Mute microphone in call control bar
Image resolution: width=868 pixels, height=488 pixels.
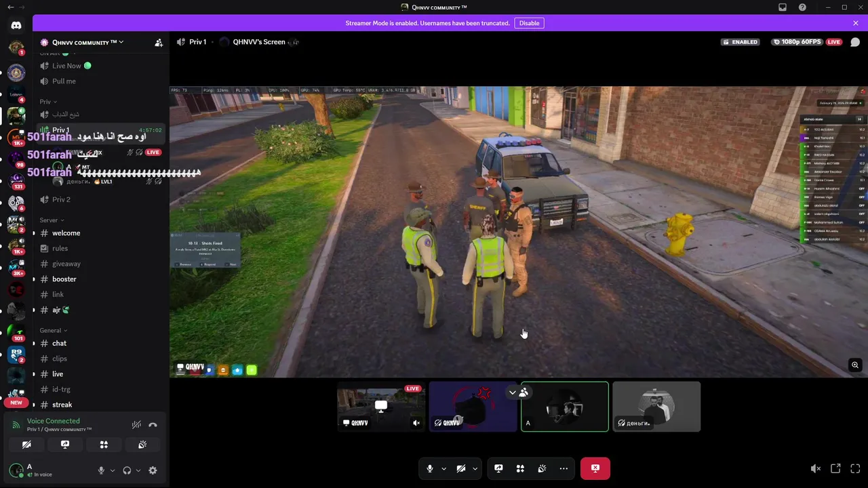[x=430, y=468]
